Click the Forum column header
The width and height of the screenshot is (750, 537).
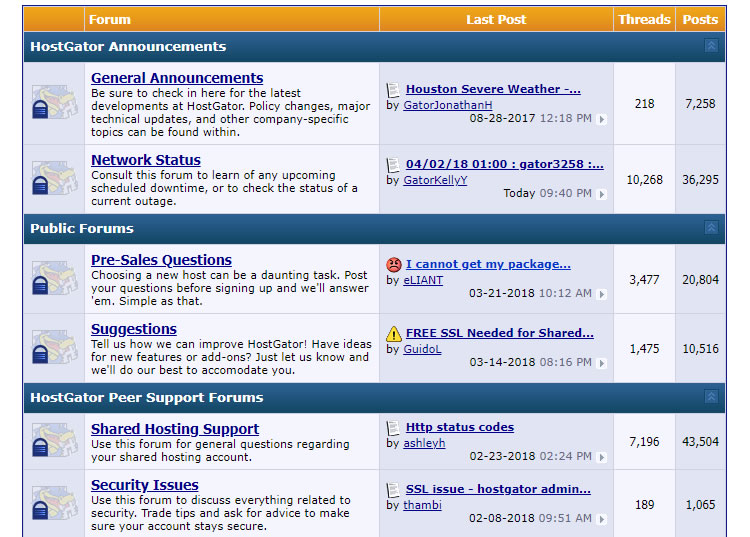pos(110,20)
